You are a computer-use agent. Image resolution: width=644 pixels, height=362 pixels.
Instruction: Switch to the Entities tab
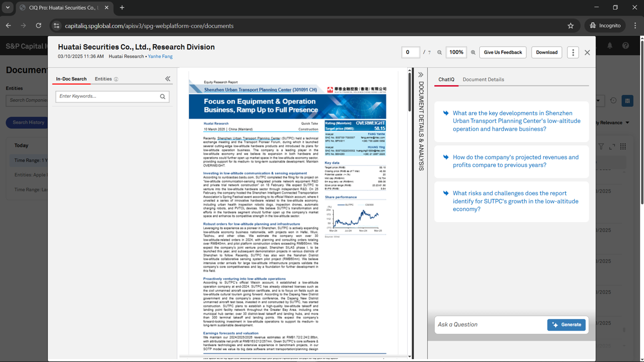coord(103,79)
